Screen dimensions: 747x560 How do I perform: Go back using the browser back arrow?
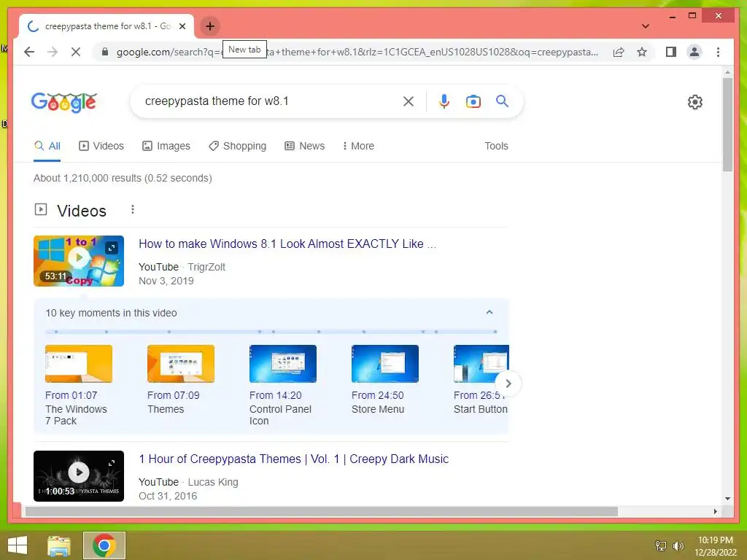(x=29, y=52)
